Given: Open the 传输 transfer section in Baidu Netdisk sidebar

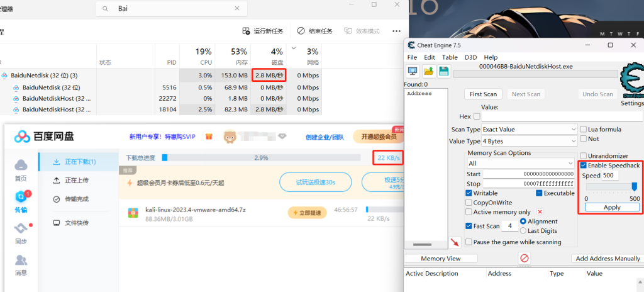Looking at the screenshot, I should point(21,201).
